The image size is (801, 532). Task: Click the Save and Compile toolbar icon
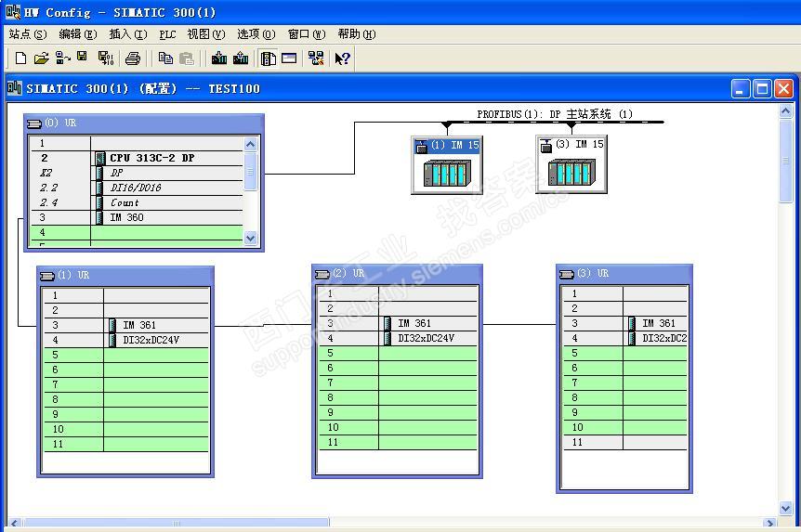(x=106, y=58)
